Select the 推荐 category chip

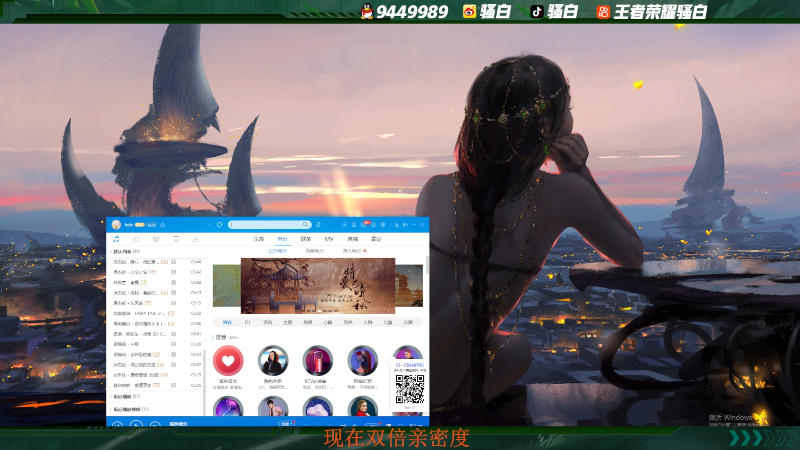click(x=227, y=322)
